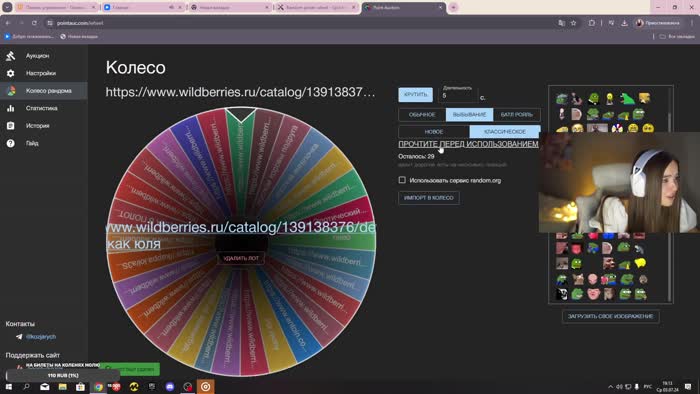Switch wheel mode to Обычное
This screenshot has height=394, width=700.
click(x=422, y=115)
